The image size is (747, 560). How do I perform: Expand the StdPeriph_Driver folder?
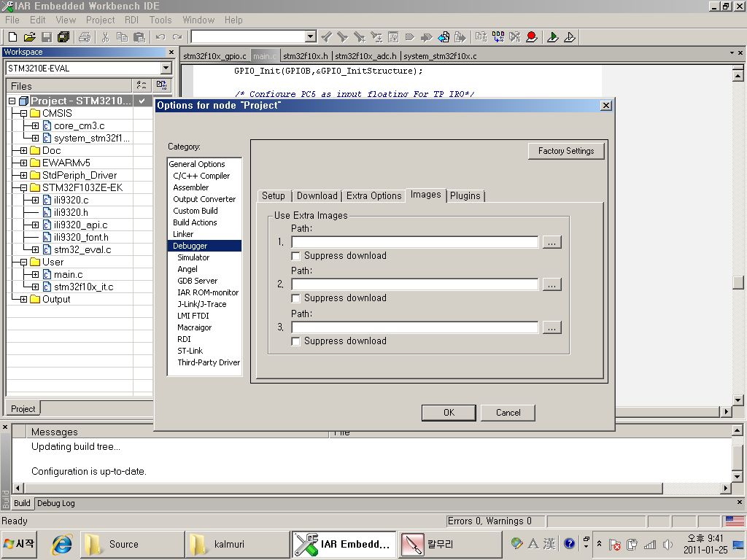click(23, 175)
